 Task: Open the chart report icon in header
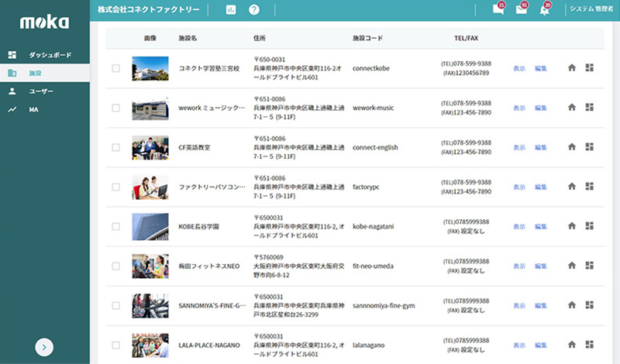click(x=231, y=9)
